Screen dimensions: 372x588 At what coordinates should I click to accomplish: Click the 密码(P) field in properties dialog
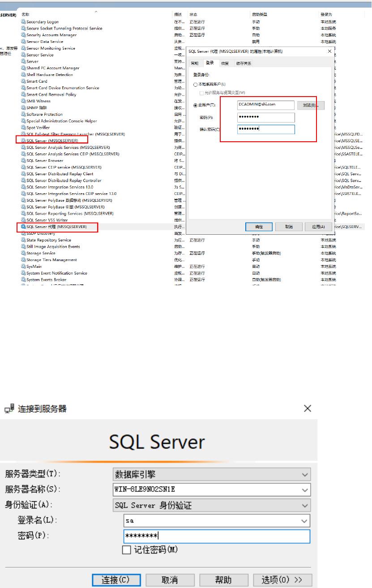point(266,117)
